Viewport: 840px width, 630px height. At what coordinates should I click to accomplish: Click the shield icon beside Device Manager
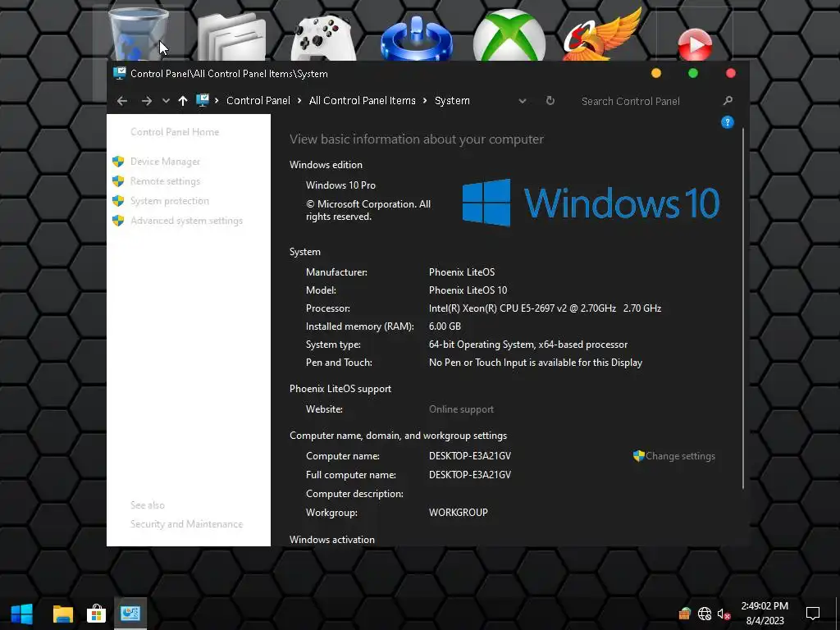click(118, 162)
